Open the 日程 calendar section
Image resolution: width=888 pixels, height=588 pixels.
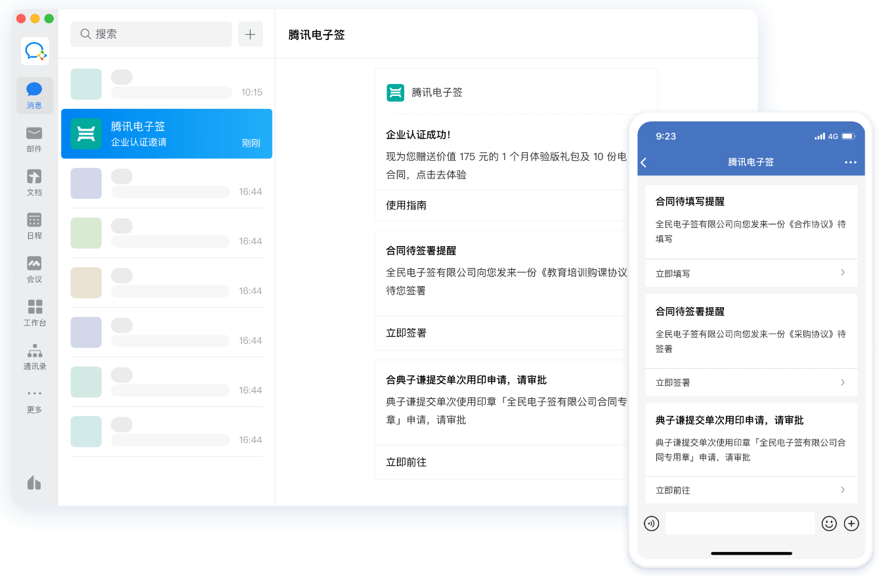[34, 226]
